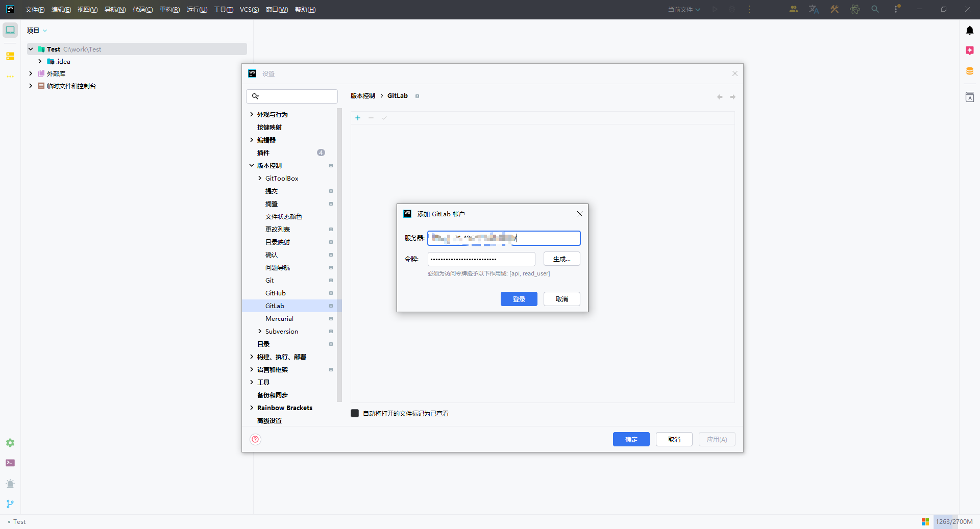Viewport: 980px width, 529px height.
Task: Open the Services gear tool window
Action: coord(10,443)
